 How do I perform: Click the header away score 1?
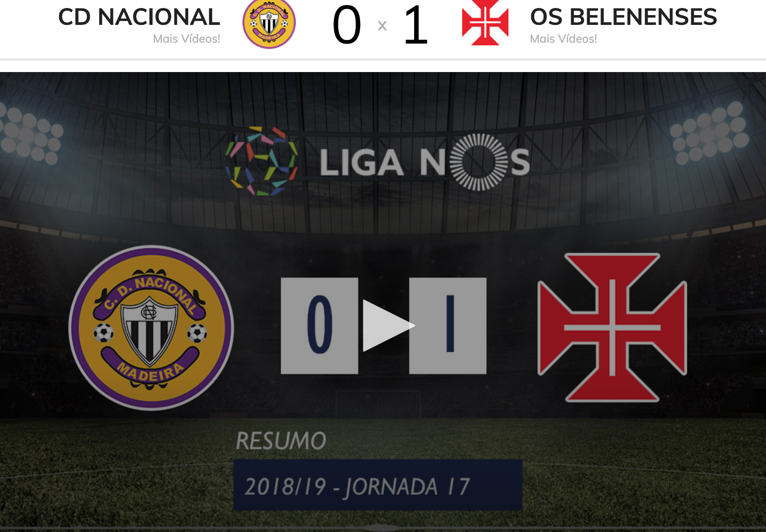pos(415,25)
